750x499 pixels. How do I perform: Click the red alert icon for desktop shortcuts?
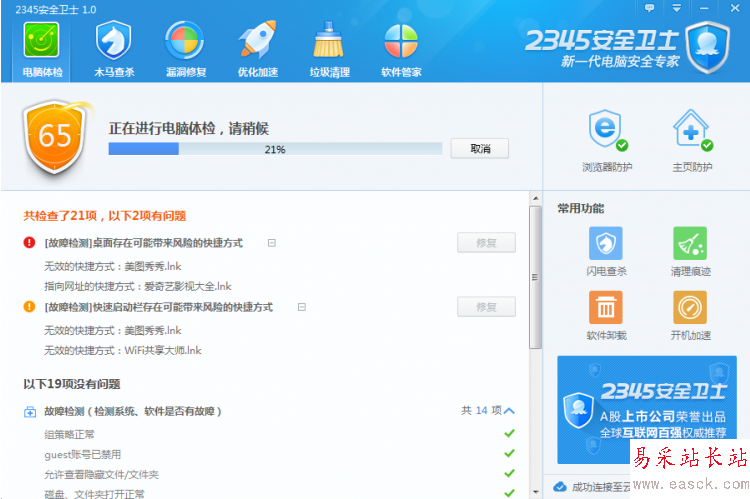point(29,243)
